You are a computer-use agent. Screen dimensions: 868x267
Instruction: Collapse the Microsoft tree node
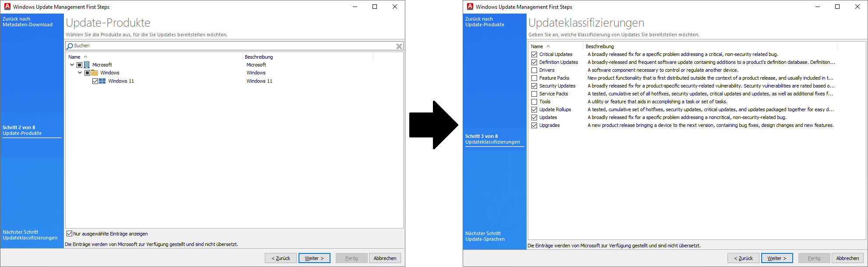coord(72,65)
